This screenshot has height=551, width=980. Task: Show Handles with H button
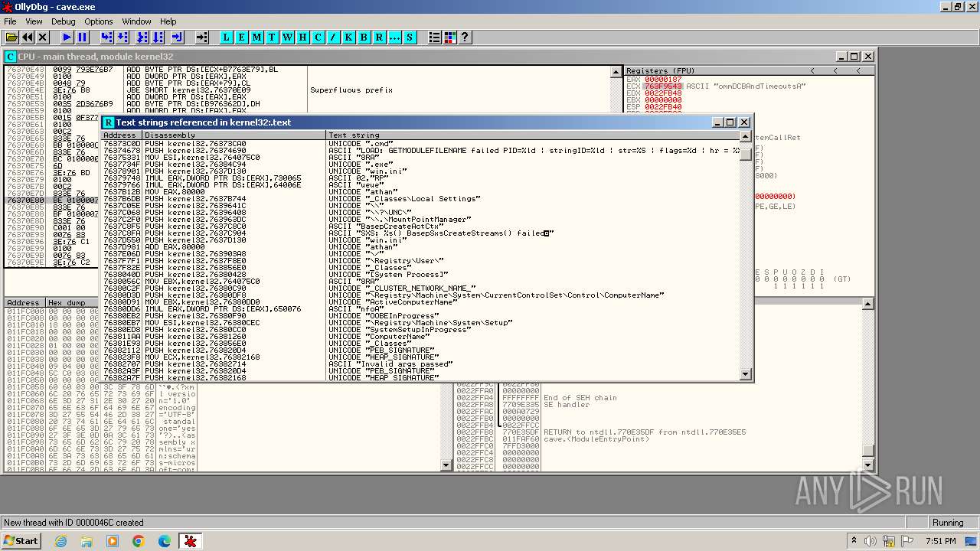click(x=303, y=37)
